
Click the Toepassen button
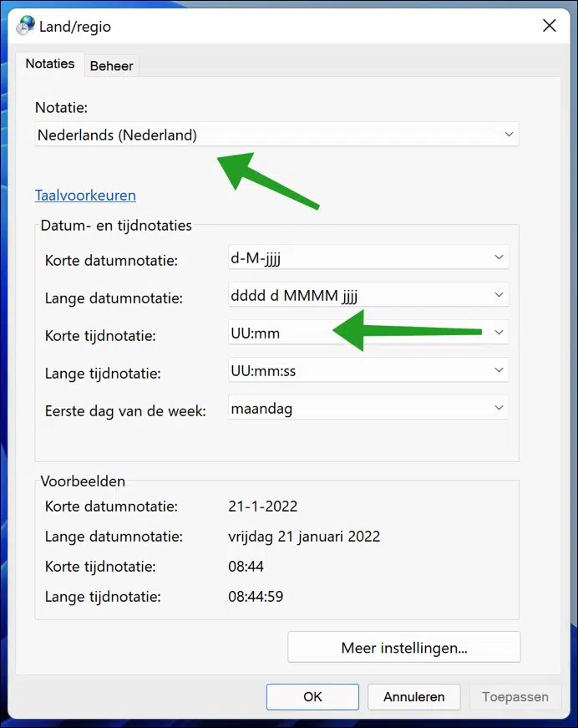click(x=515, y=696)
